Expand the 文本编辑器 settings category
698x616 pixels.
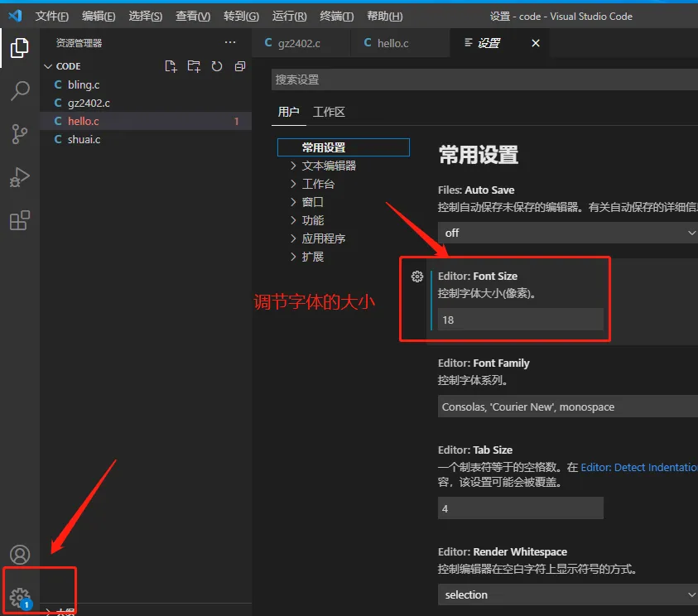point(293,166)
